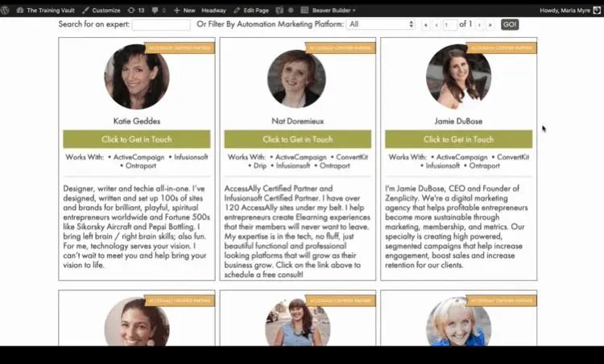Click Nat Doremieux profile photo
This screenshot has height=364, width=604.
(296, 79)
